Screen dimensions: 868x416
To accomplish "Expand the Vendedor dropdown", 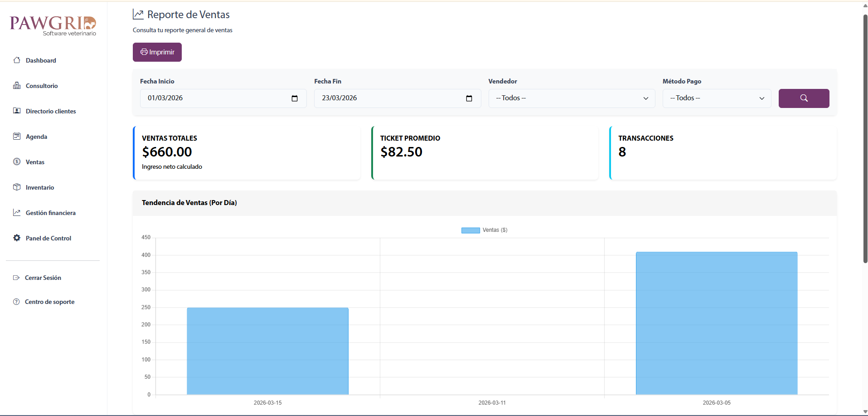I will pos(572,98).
